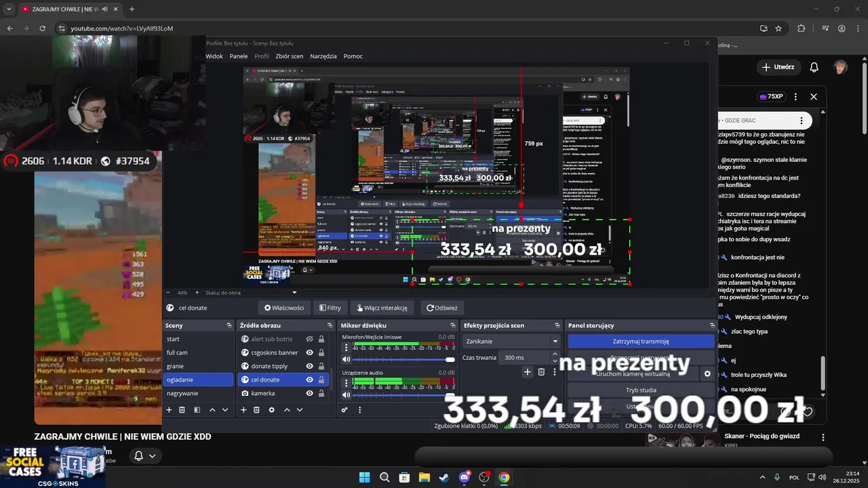Viewport: 868px width, 488px height.
Task: Open Mikrofon/Wejście liniowe three-dot options
Action: coord(346,347)
